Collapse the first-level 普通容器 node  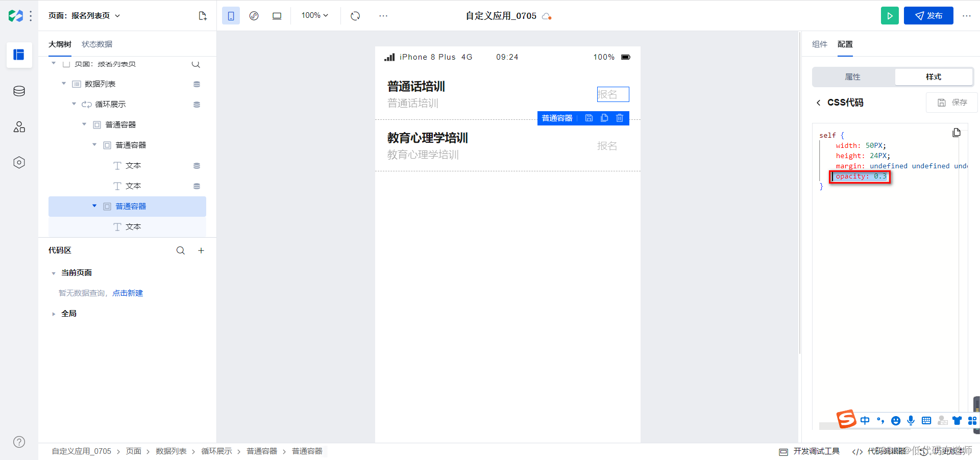coord(84,124)
